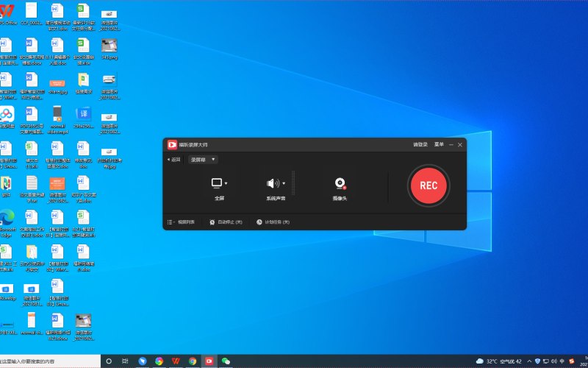Click the 请登录 login link
This screenshot has width=588, height=368.
(420, 144)
